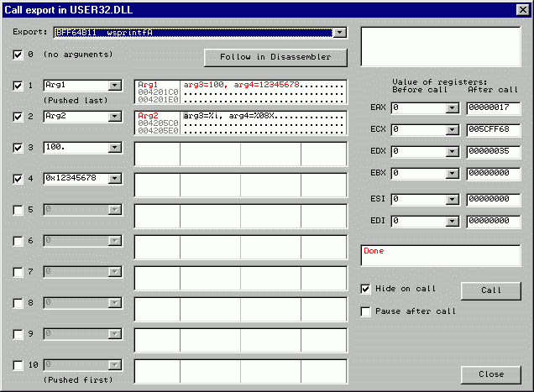Click Follow in Disassembler button
The height and width of the screenshot is (392, 534).
pyautogui.click(x=275, y=57)
